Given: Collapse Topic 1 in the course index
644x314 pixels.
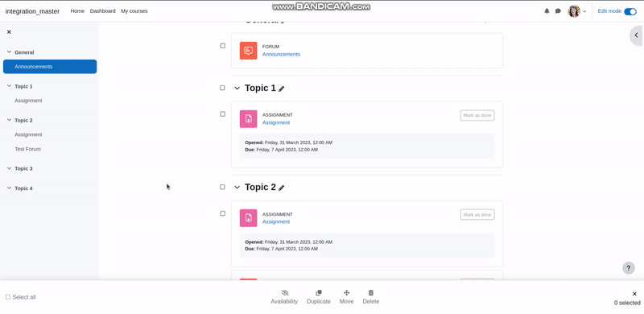Looking at the screenshot, I should pos(9,86).
